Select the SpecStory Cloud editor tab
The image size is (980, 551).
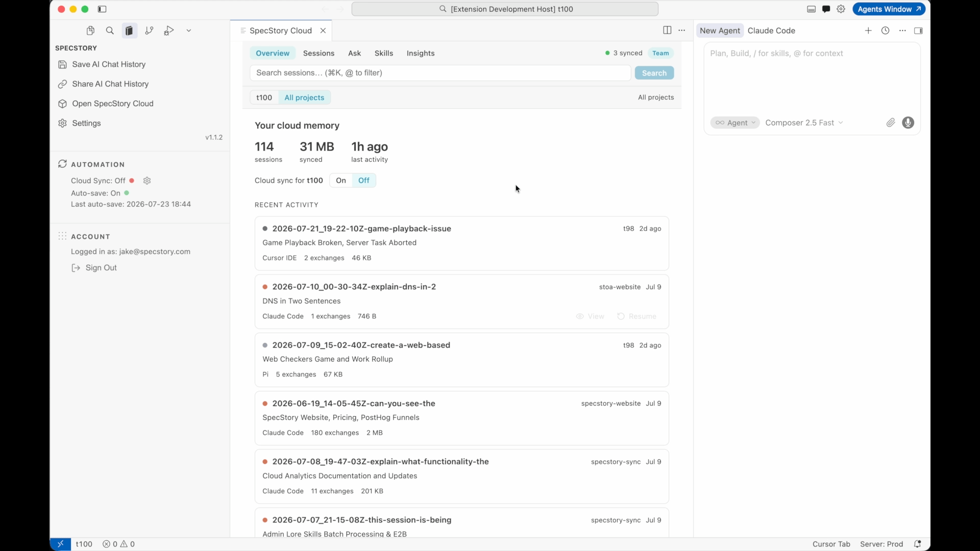[x=280, y=31]
